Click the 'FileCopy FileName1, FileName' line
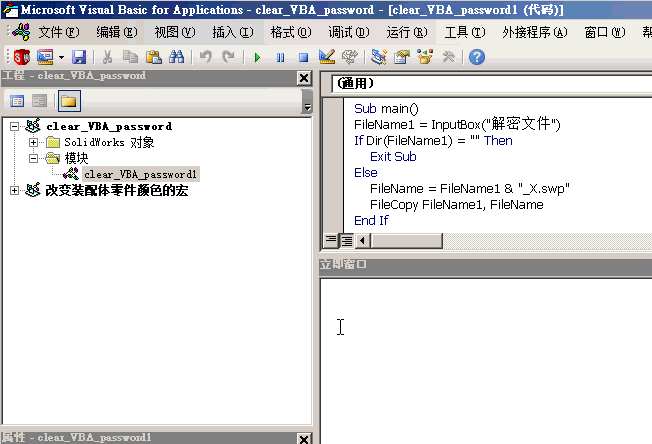 (x=457, y=205)
